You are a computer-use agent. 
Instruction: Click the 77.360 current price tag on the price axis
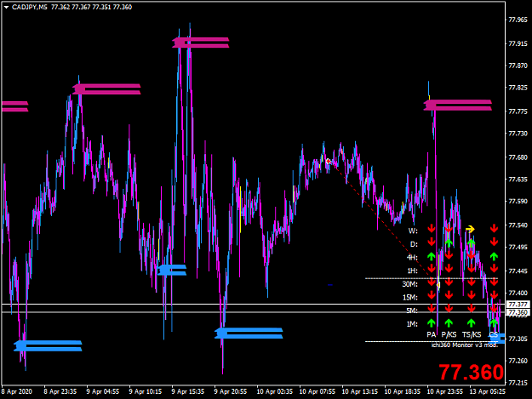click(518, 312)
